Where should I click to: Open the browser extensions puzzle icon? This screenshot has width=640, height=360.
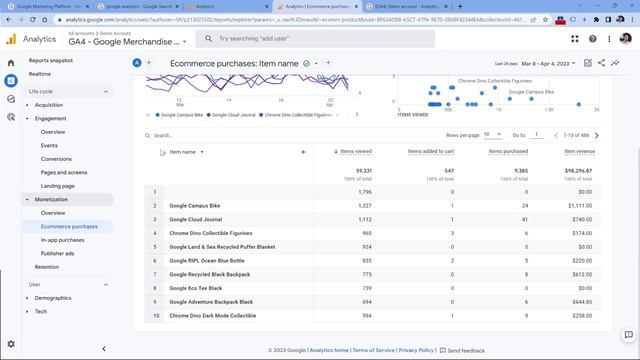596,19
